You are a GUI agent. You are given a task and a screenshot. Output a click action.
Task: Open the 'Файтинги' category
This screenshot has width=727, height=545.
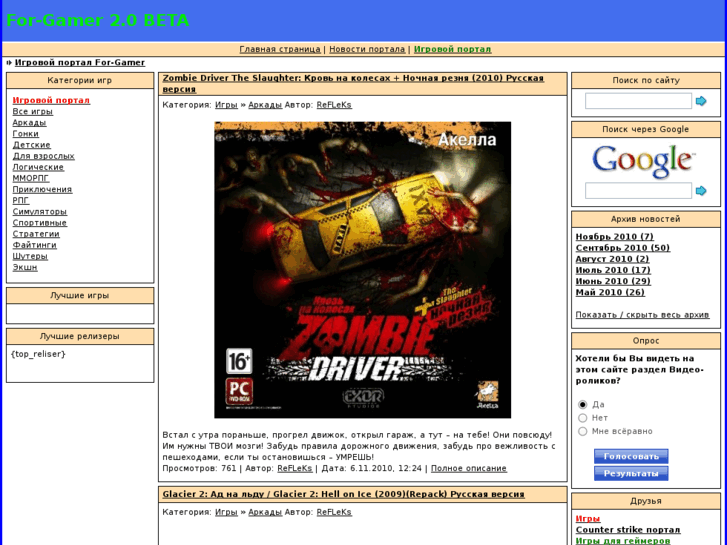tap(34, 245)
